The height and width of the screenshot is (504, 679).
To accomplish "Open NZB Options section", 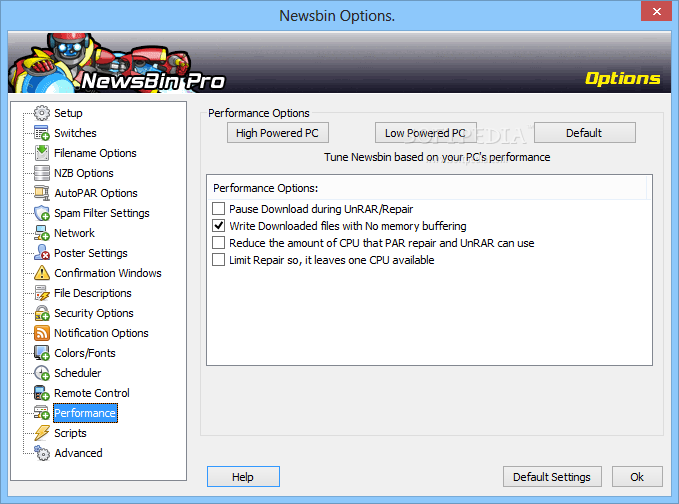I will [x=84, y=173].
